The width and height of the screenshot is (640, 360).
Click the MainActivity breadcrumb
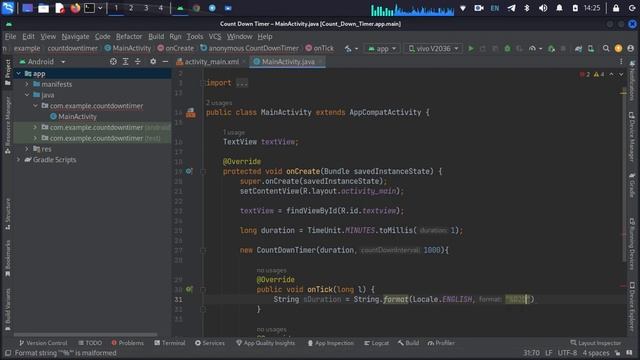click(x=128, y=48)
